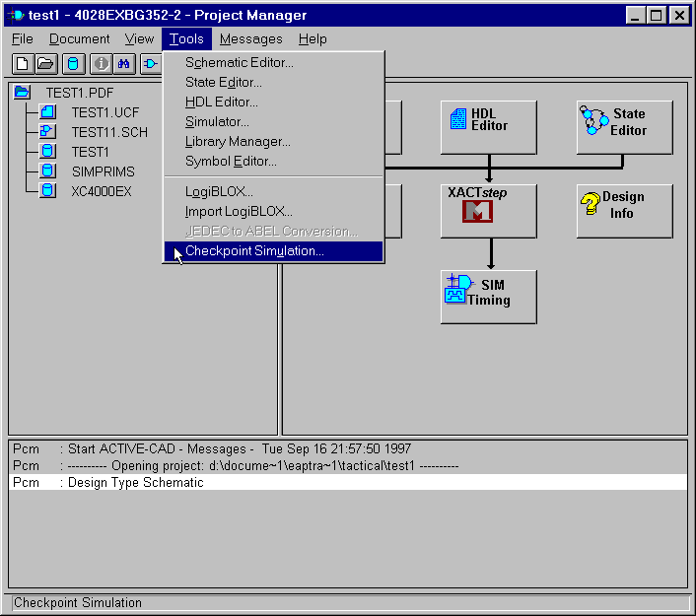Click the TEST11.SCH schematic icon

[x=48, y=131]
